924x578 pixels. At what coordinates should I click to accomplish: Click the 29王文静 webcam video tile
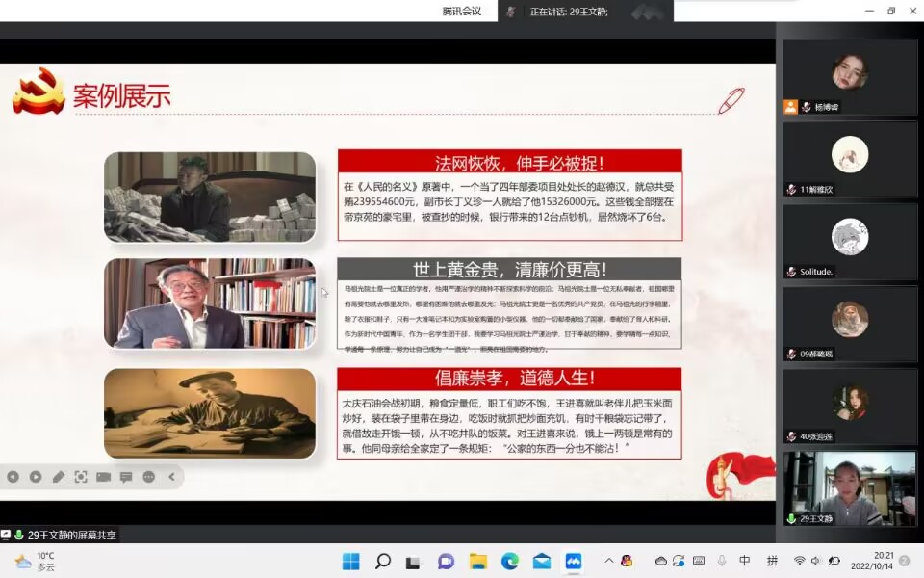[849, 488]
